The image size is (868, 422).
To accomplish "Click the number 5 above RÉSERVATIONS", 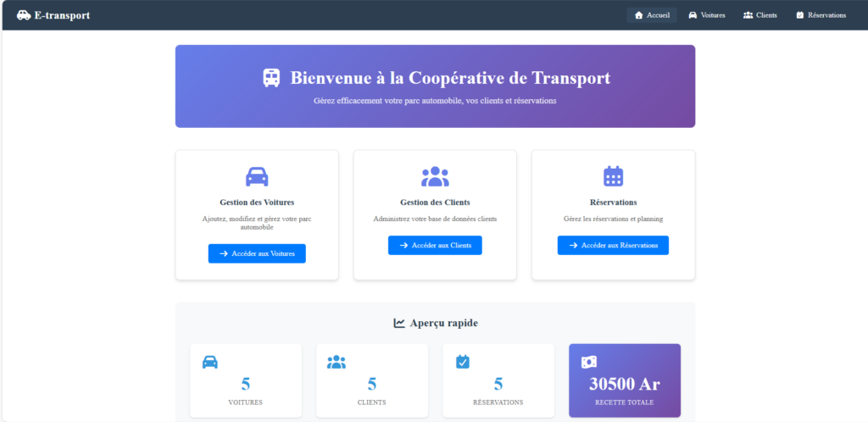I will coord(498,384).
